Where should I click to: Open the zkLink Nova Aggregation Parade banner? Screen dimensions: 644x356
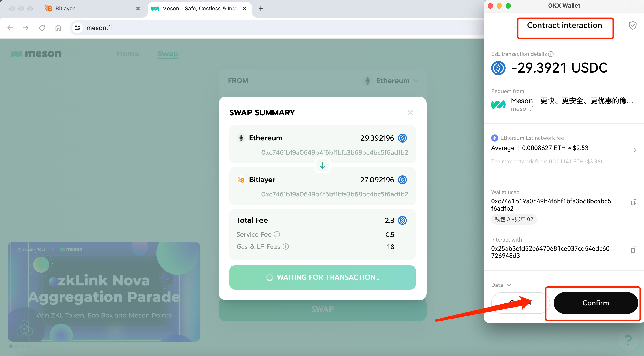(104, 292)
